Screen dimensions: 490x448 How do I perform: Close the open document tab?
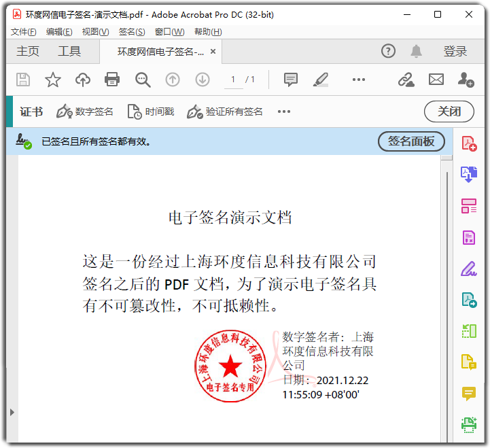(213, 51)
